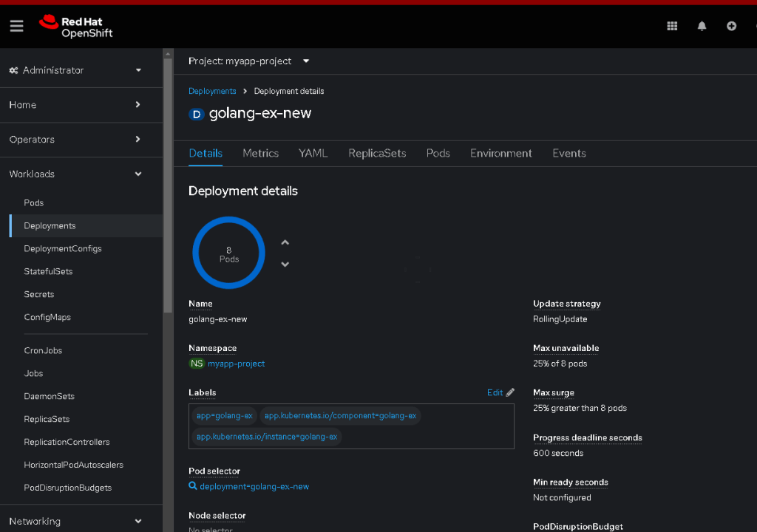Open the deployment=golang-ex-new pod selector link

coord(254,487)
